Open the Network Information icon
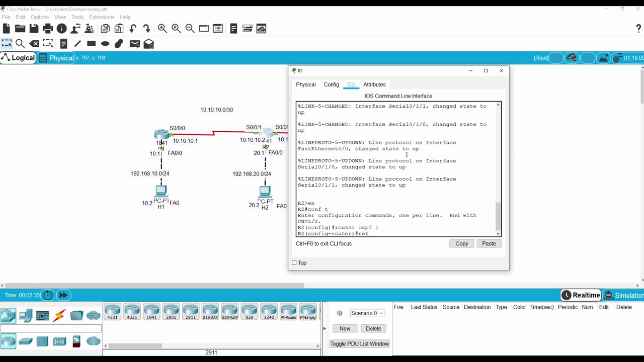Screen dimensions: 644x362 (62, 29)
